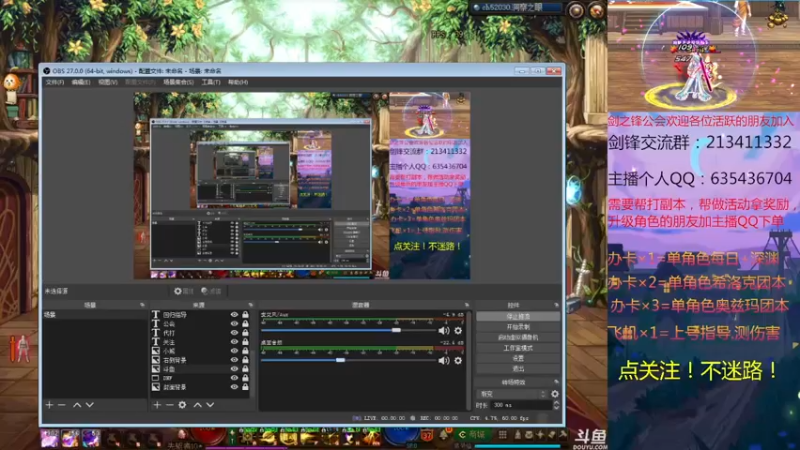
Task: Hide the 斗鱼 source with its eye
Action: point(234,369)
